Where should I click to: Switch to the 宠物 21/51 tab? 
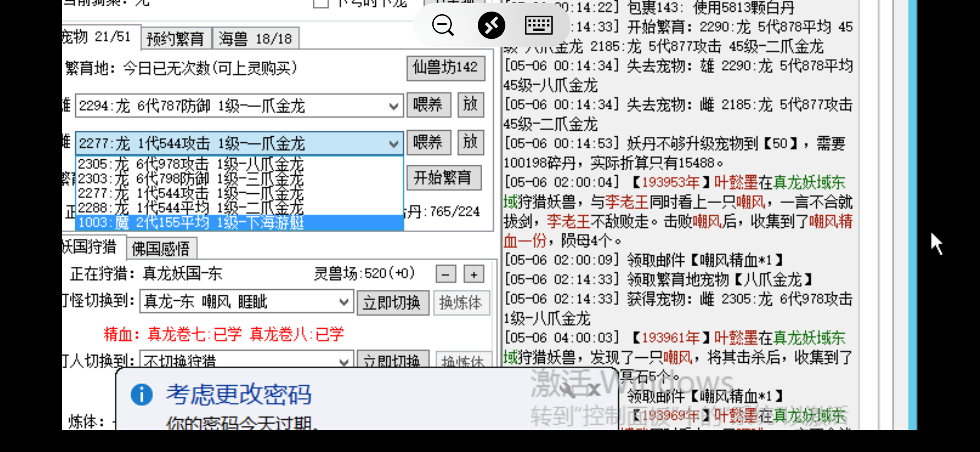tap(101, 37)
